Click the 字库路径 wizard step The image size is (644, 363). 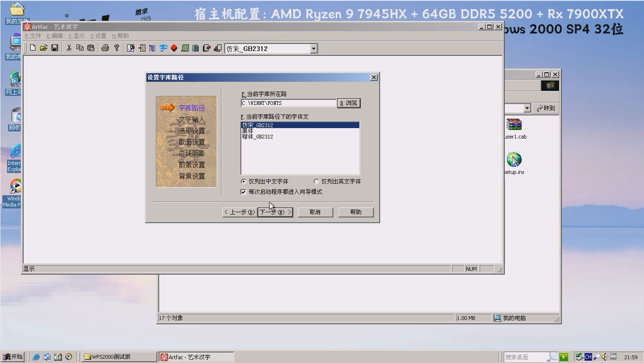tap(192, 108)
